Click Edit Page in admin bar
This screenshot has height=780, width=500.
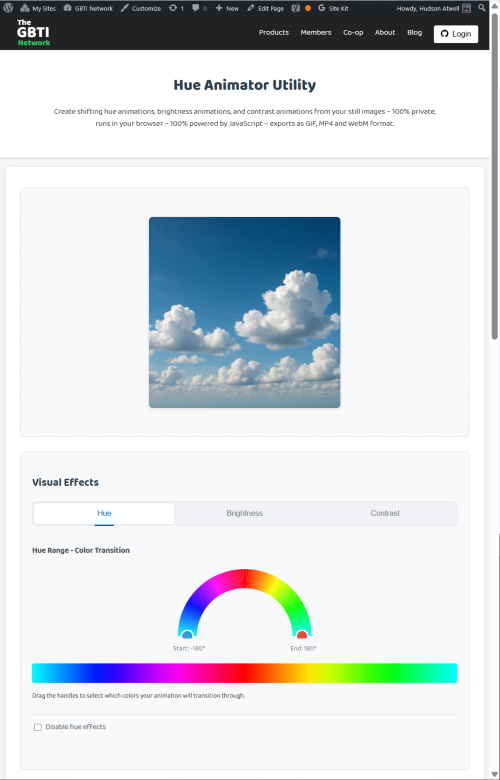[265, 8]
